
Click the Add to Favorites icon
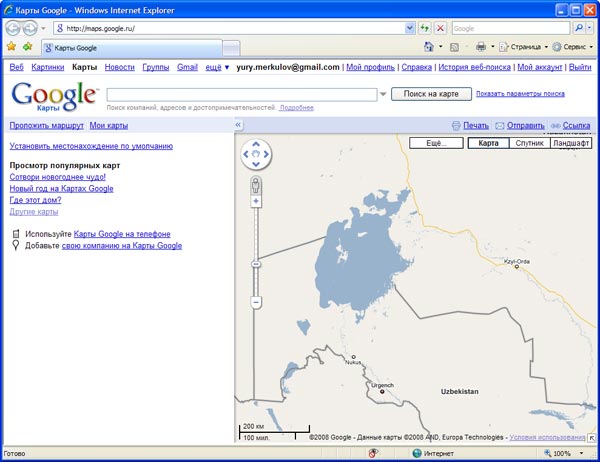click(x=28, y=47)
